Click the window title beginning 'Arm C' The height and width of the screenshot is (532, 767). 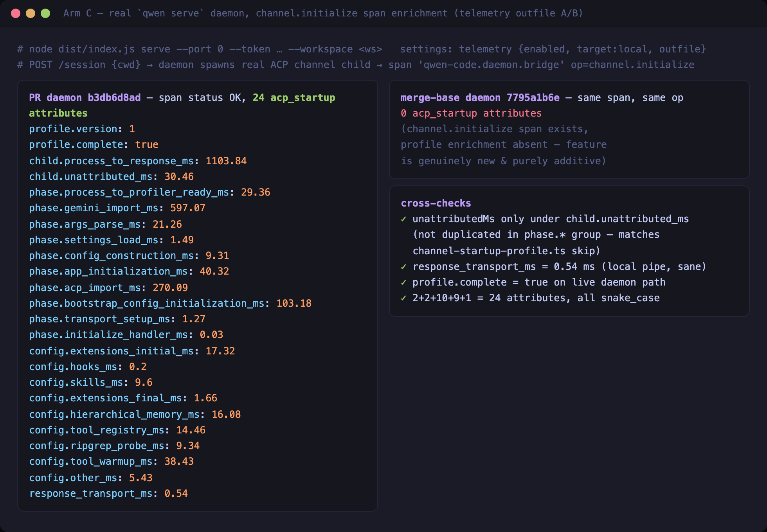pos(323,13)
